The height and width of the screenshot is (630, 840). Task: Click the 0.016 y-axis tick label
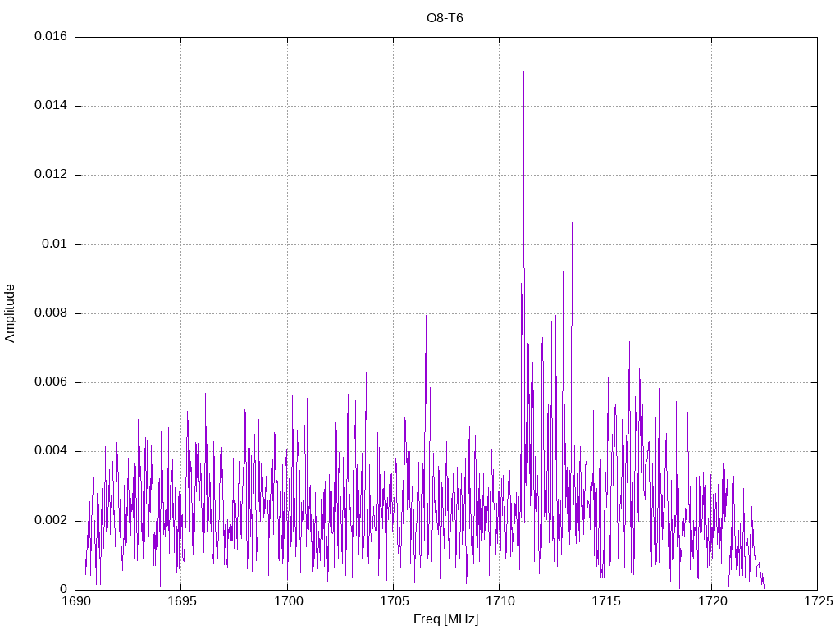(x=51, y=37)
